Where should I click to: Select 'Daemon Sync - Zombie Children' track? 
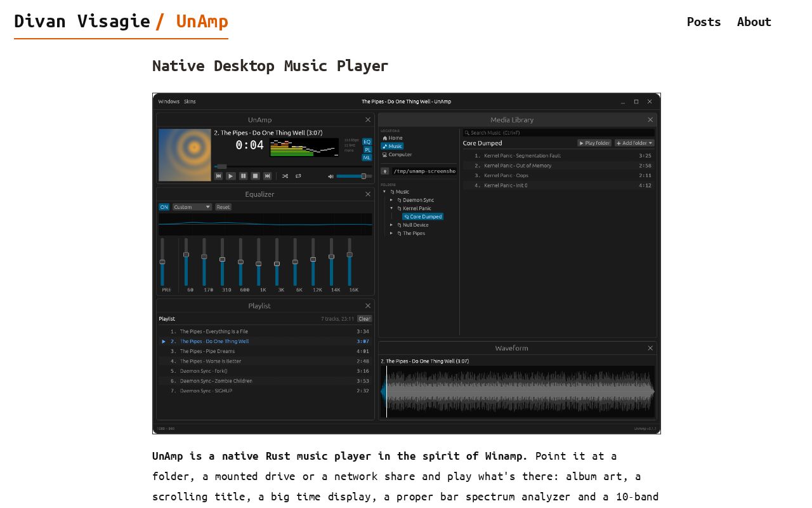coord(265,381)
